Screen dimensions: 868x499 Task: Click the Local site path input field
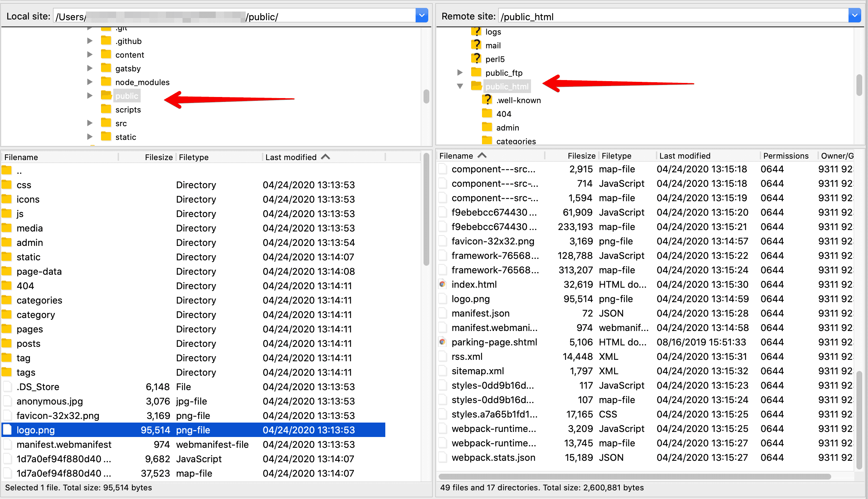coord(234,16)
